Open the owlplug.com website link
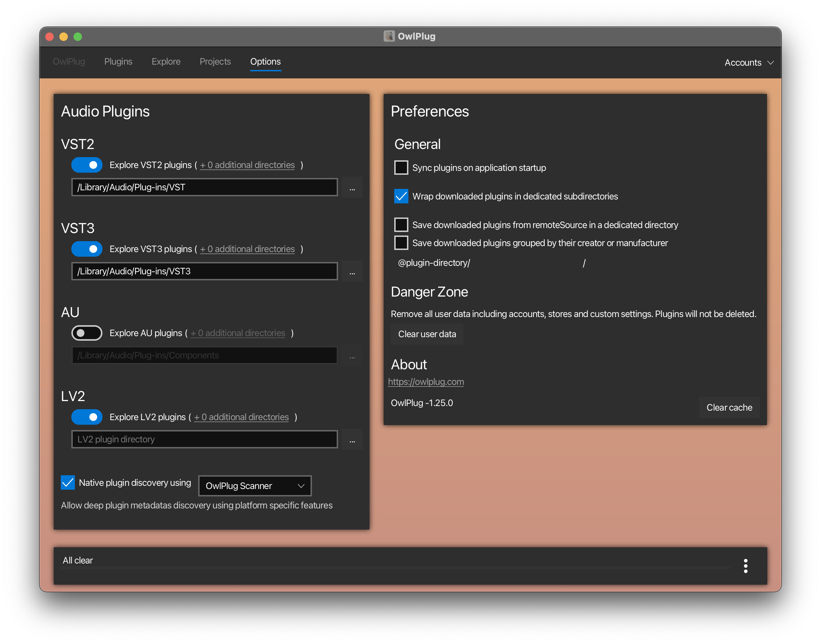This screenshot has width=821, height=644. (426, 382)
